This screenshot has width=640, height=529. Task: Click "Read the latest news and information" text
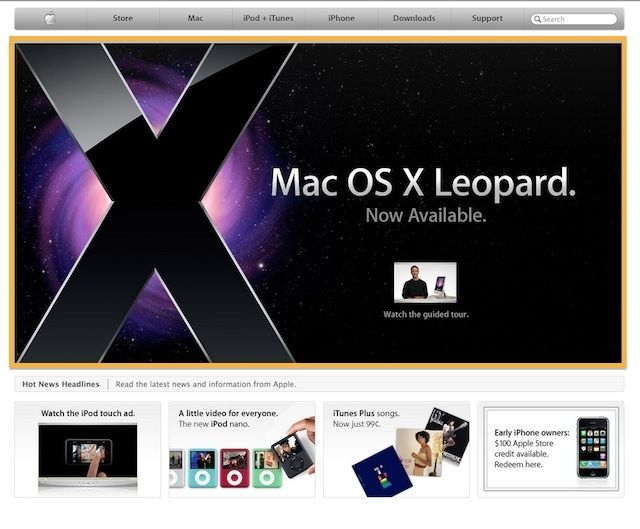(206, 384)
